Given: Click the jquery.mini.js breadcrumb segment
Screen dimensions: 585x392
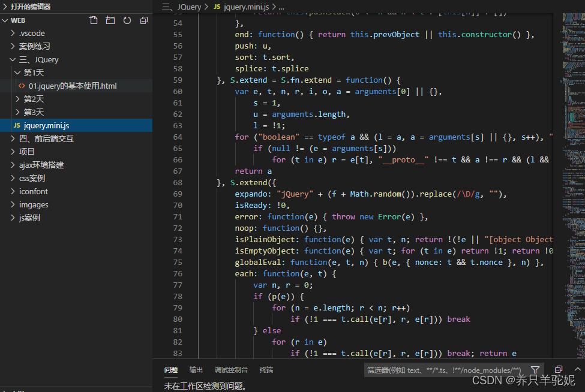Looking at the screenshot, I should 246,7.
